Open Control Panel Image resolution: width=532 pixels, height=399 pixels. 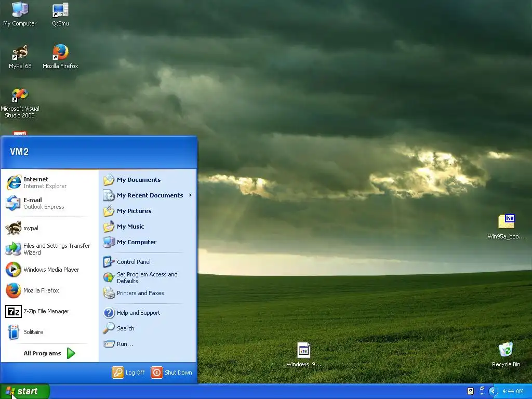click(x=148, y=262)
